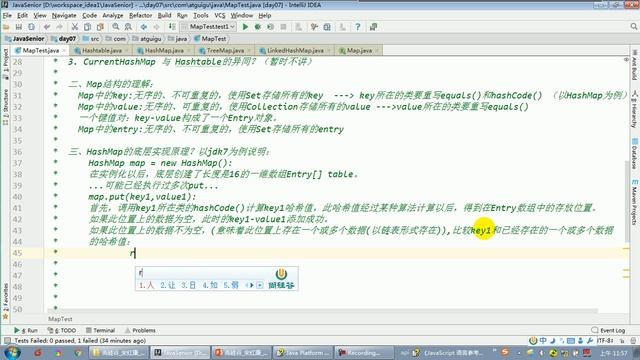Click the Redo toolbar arrow
This screenshot has width=640, height=360.
pyautogui.click(x=60, y=27)
